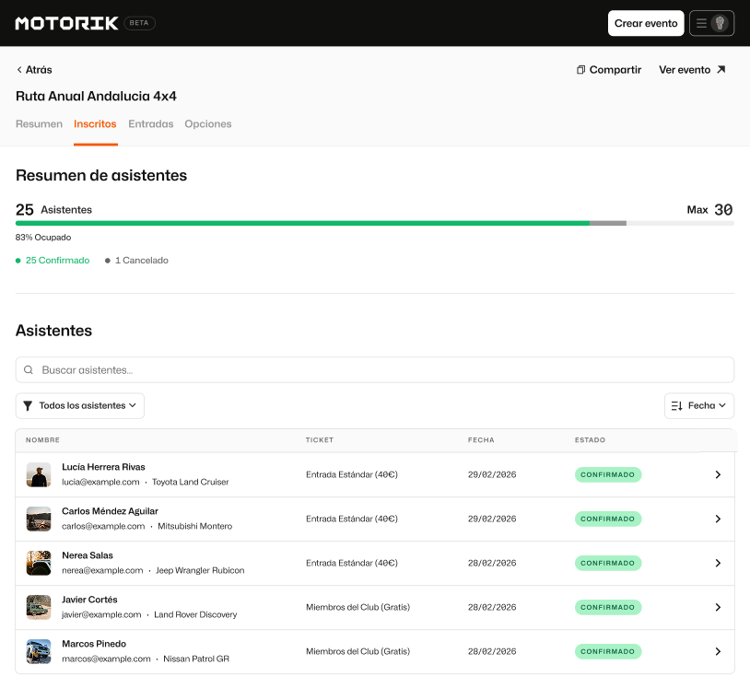Open the hamburger menu with avatar
Screen dimensions: 750x700
click(711, 23)
